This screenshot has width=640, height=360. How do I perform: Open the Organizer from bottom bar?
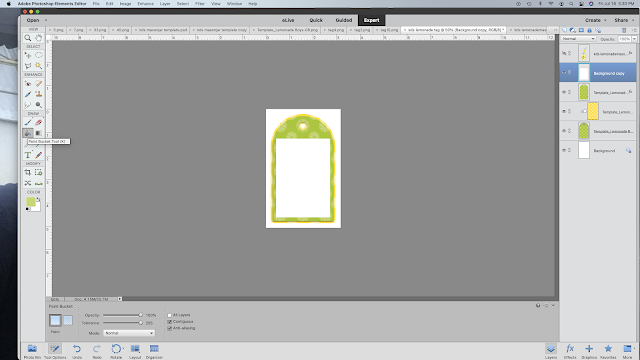[x=154, y=351]
